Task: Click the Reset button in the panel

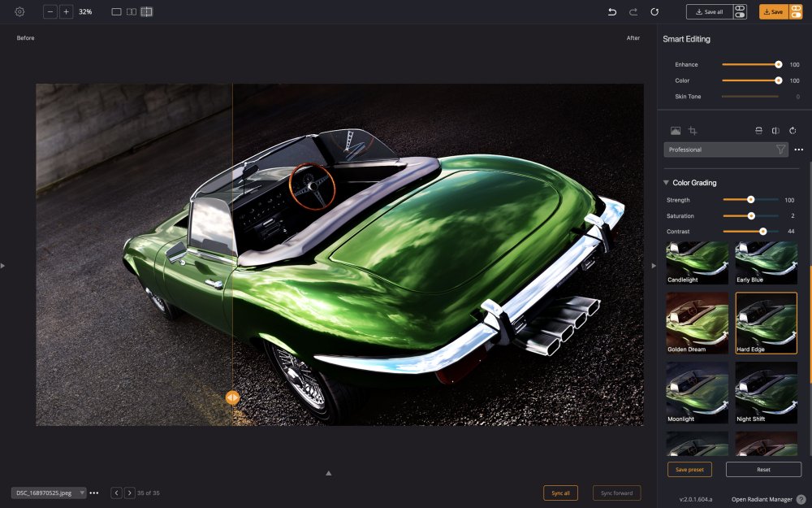Action: tap(763, 470)
